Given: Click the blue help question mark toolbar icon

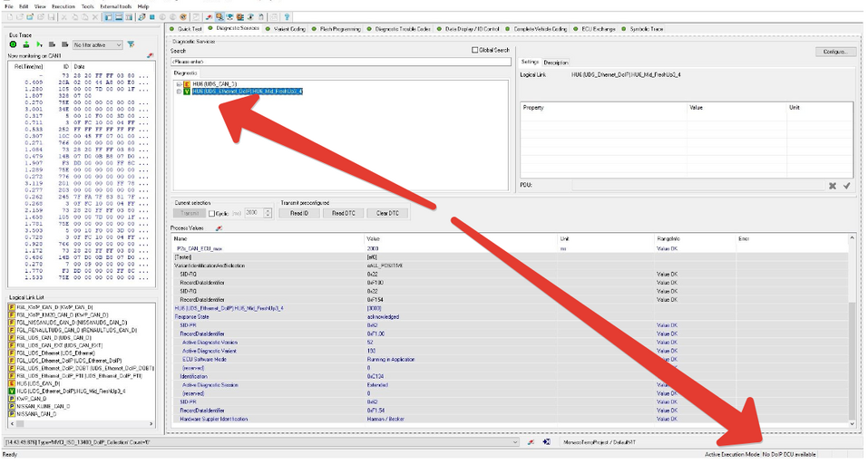Looking at the screenshot, I should pyautogui.click(x=287, y=17).
